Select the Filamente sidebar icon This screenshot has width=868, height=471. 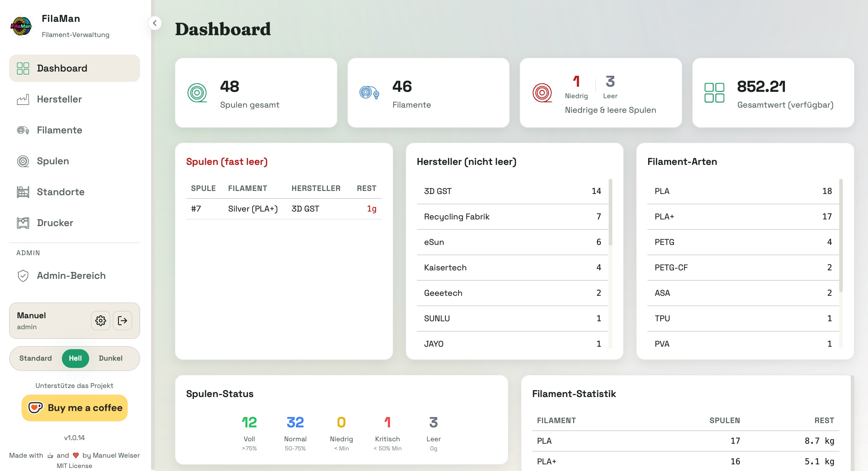tap(23, 130)
